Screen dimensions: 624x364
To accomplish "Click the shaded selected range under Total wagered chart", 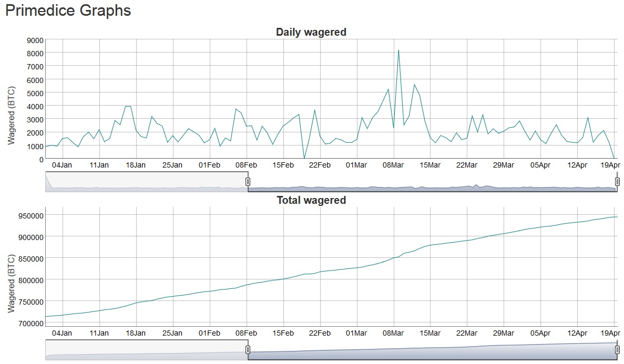I will 432,350.
